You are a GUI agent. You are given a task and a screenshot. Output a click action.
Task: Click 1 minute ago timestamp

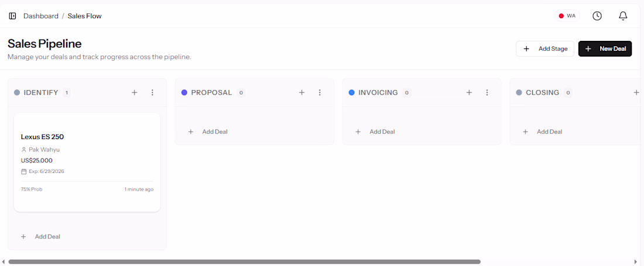point(139,189)
